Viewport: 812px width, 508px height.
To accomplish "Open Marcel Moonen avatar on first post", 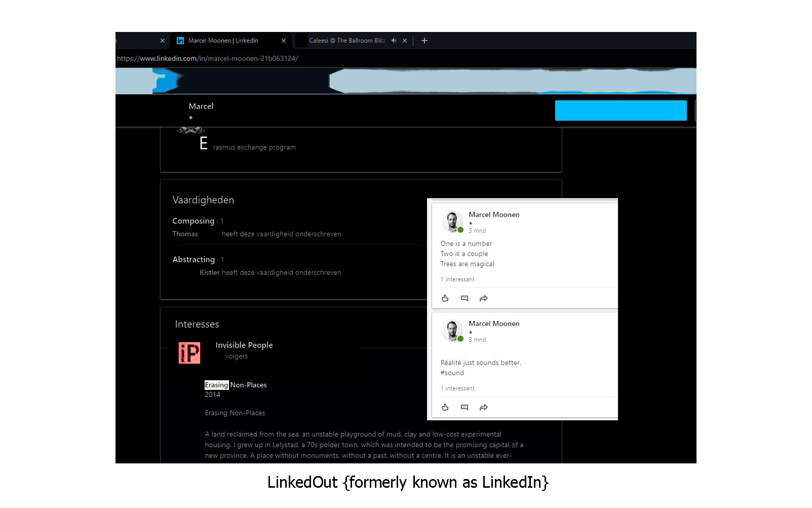I will pyautogui.click(x=452, y=222).
